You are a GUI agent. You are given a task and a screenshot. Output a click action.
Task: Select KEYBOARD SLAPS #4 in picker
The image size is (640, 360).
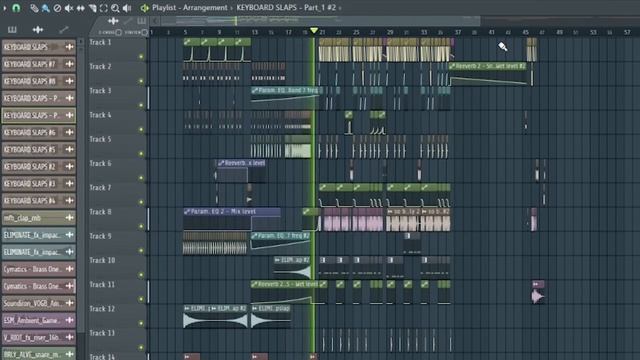click(x=39, y=200)
